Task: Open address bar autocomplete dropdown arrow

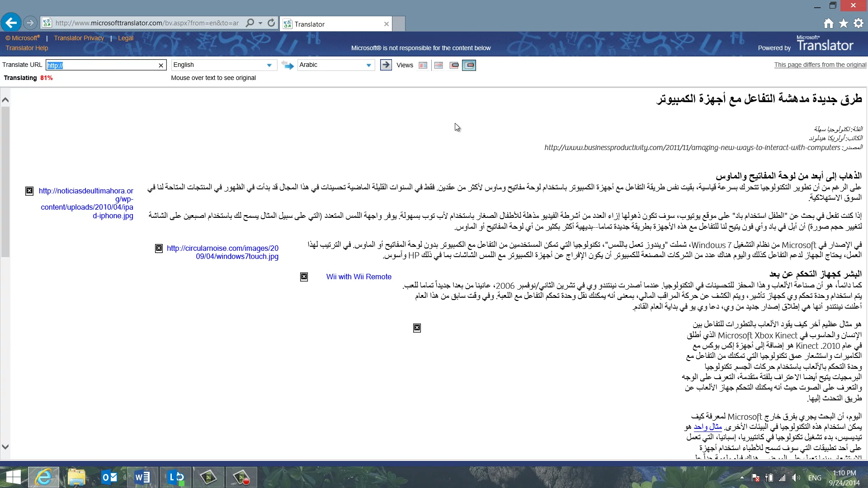Action: (x=260, y=23)
